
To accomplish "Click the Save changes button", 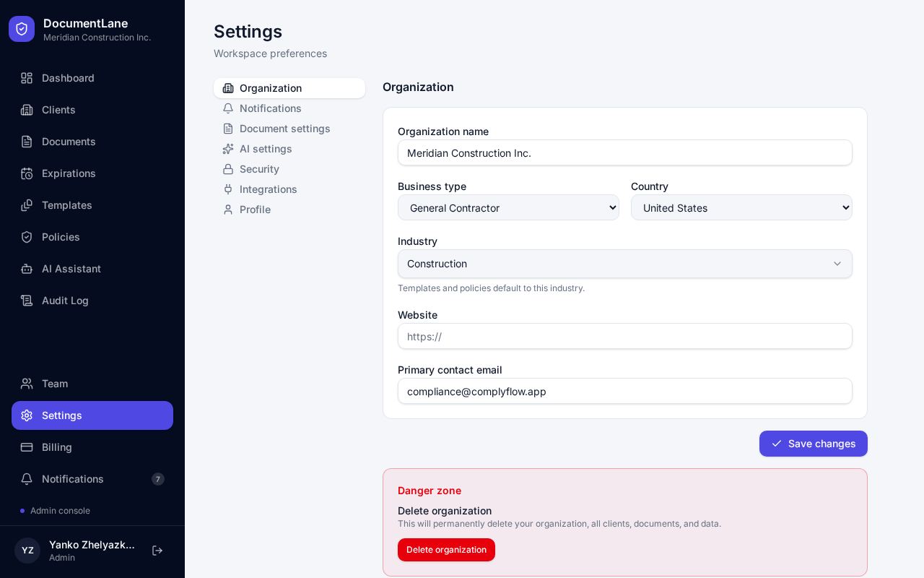I will (814, 444).
